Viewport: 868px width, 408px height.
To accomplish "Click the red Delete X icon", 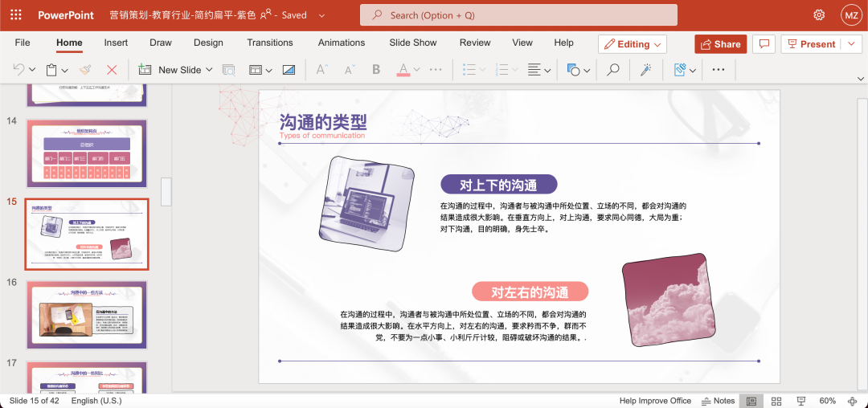I will click(112, 70).
